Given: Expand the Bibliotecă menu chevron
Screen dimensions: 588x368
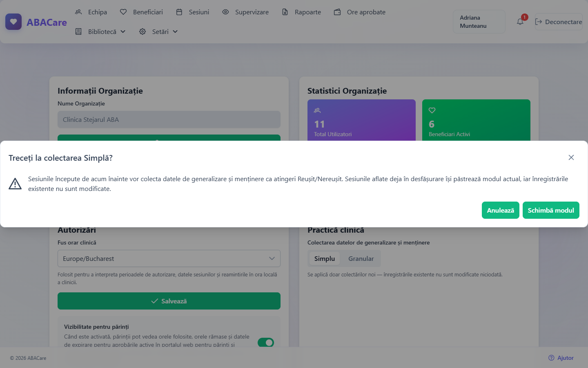Looking at the screenshot, I should [123, 31].
